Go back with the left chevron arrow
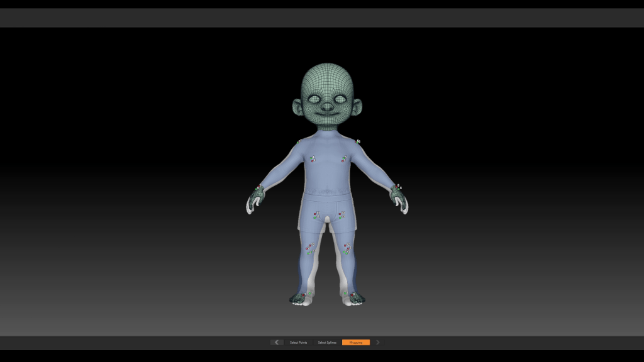The width and height of the screenshot is (644, 362). [277, 343]
